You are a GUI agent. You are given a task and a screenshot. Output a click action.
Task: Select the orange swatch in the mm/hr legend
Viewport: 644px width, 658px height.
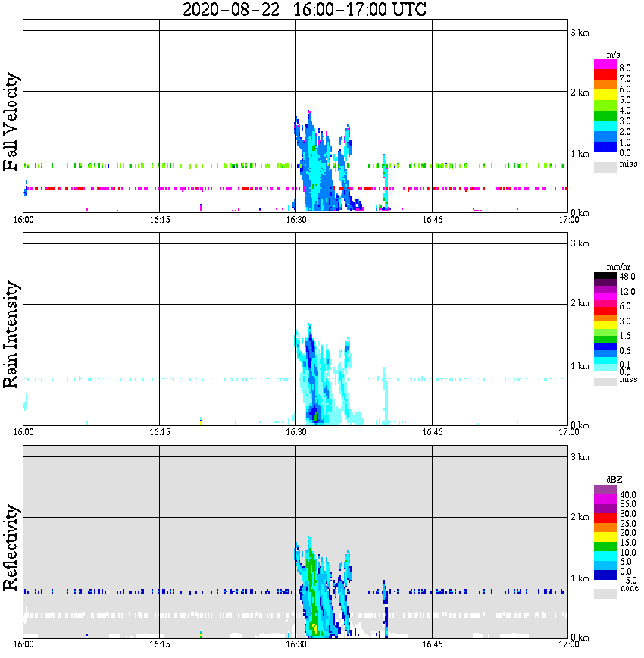605,318
